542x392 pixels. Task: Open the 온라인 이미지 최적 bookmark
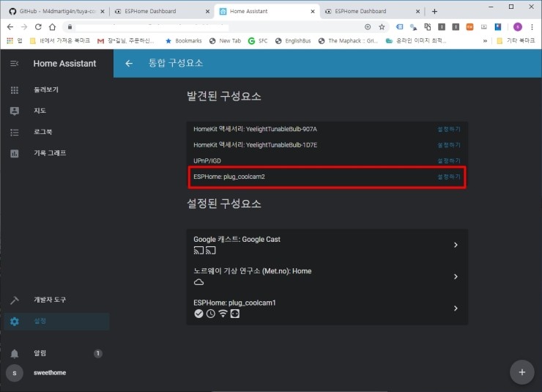416,41
